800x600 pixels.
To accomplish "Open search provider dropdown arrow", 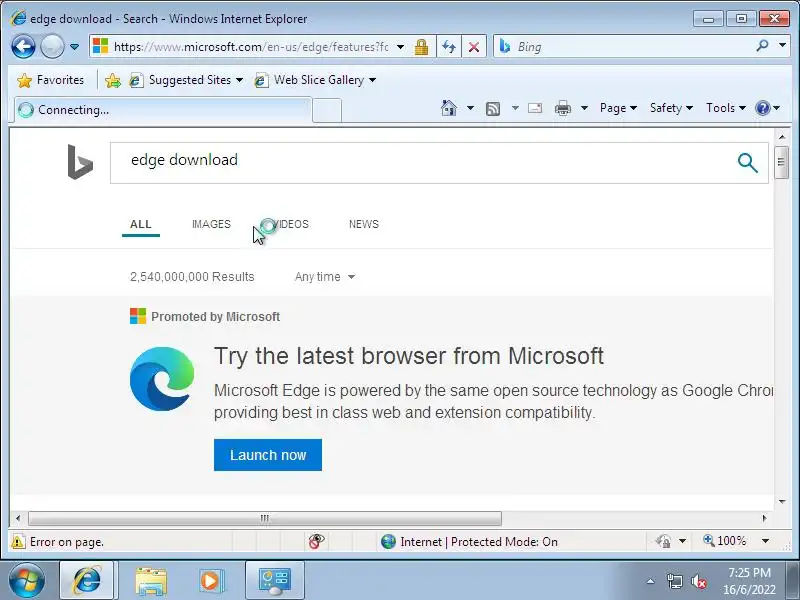I will tap(782, 46).
